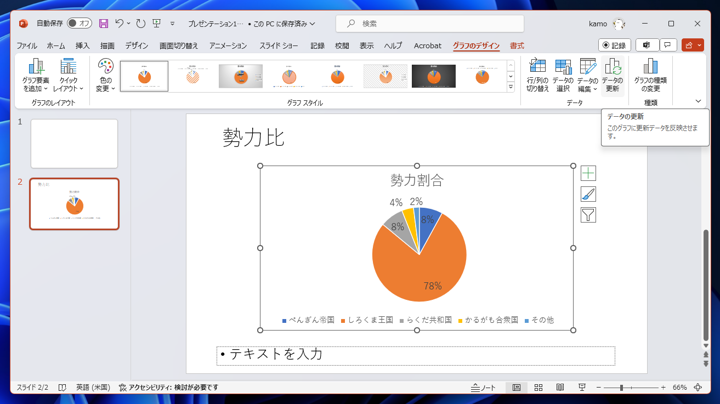This screenshot has width=720, height=404.
Task: Click 行/列の切り替え icon
Action: coord(538,75)
